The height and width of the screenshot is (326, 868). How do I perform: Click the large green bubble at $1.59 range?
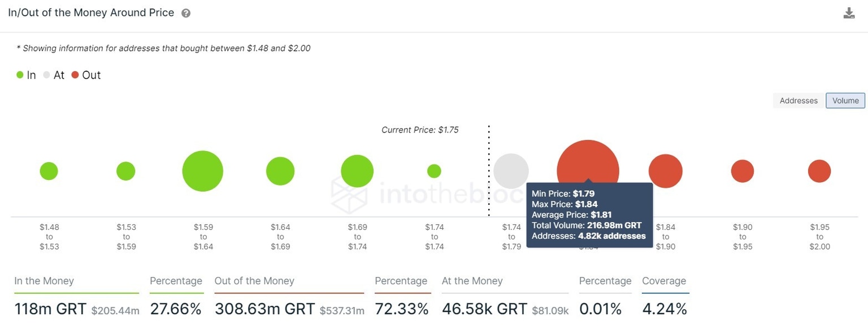point(202,170)
